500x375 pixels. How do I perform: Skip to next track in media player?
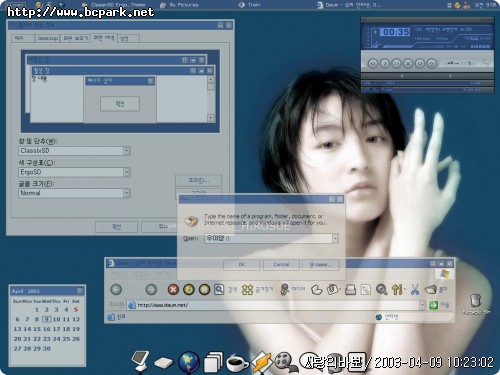[x=420, y=63]
